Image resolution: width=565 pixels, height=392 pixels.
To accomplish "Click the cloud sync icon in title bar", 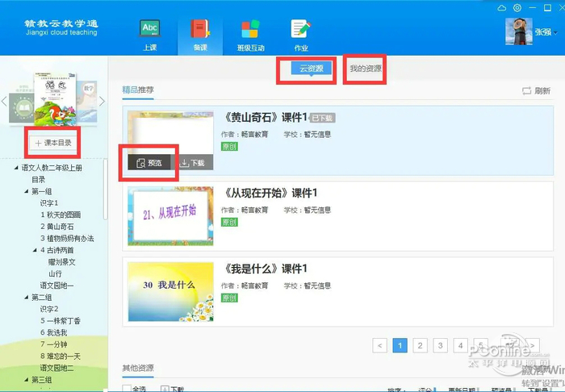I will click(501, 8).
